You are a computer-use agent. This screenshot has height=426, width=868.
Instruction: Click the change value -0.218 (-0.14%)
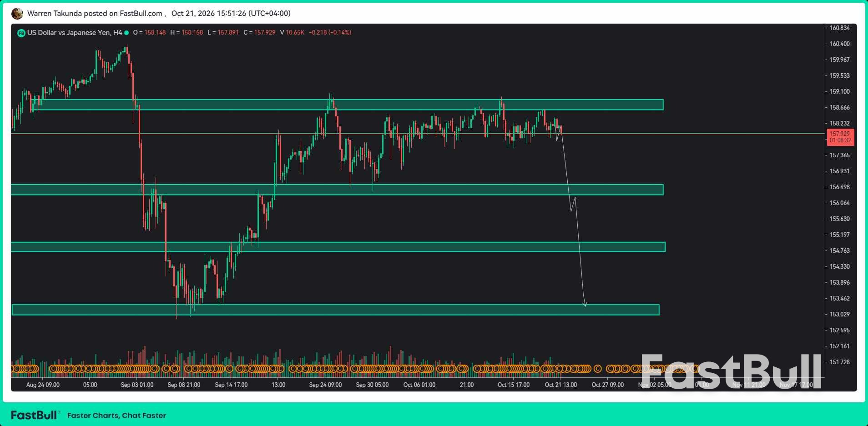[x=330, y=33]
